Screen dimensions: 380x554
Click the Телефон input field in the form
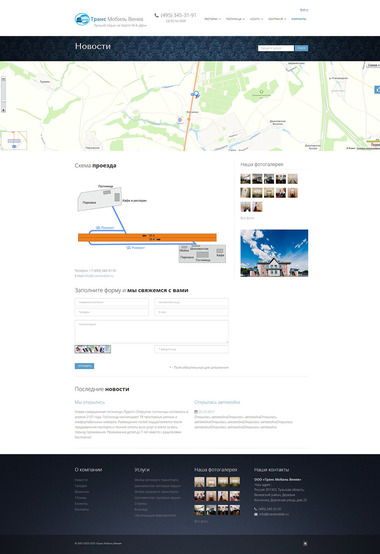tap(112, 312)
